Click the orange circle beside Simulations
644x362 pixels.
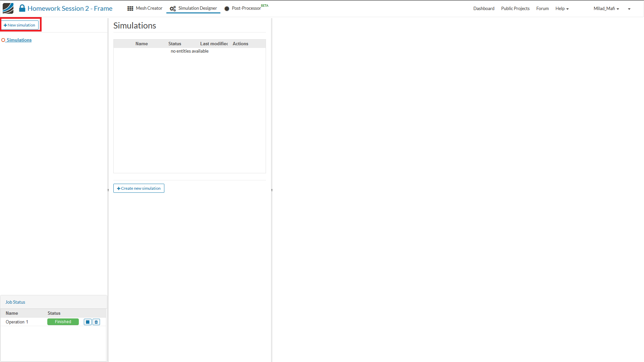[3, 40]
